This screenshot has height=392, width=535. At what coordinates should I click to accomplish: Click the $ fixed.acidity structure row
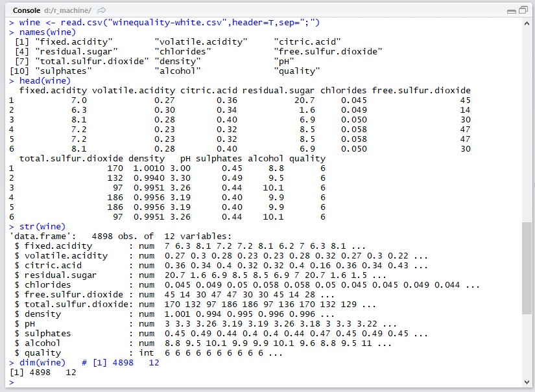(x=190, y=246)
